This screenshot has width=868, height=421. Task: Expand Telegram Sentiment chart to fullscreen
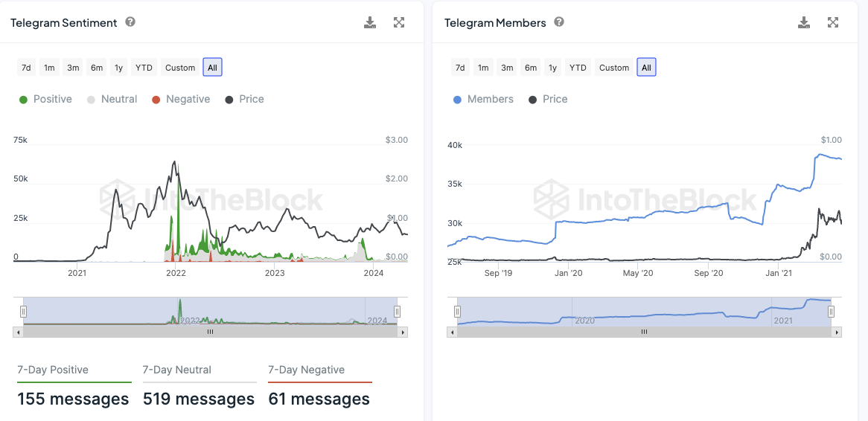pyautogui.click(x=399, y=22)
